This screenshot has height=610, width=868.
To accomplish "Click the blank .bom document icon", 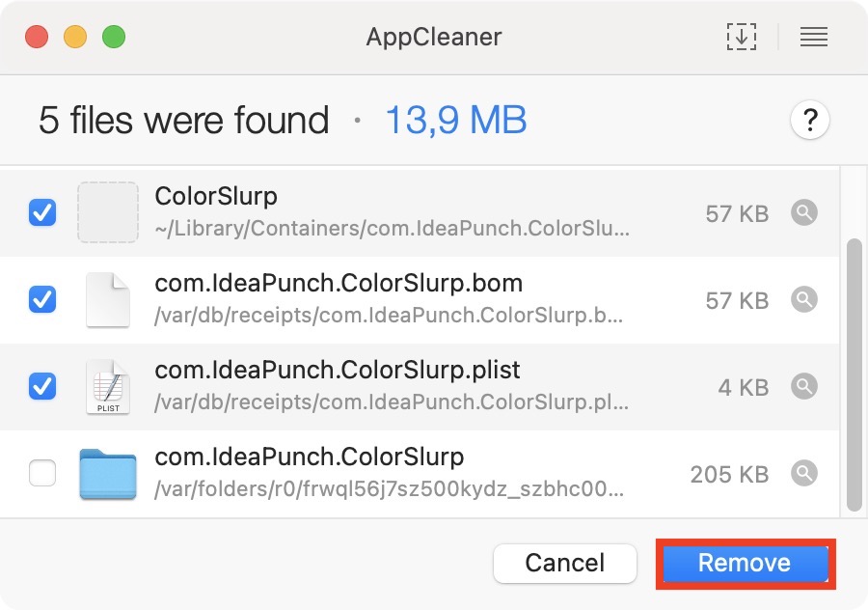I will (107, 300).
